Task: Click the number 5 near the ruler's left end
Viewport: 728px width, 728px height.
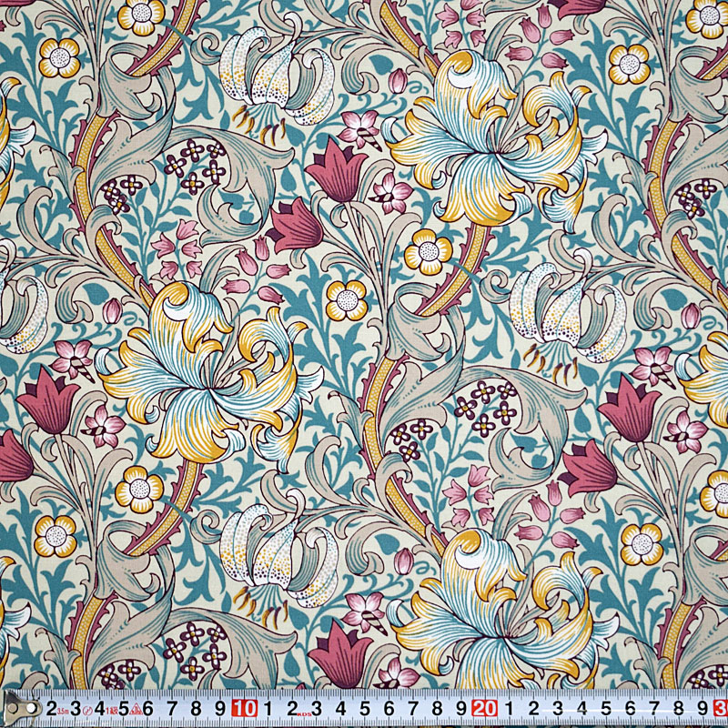Action: coord(122,708)
